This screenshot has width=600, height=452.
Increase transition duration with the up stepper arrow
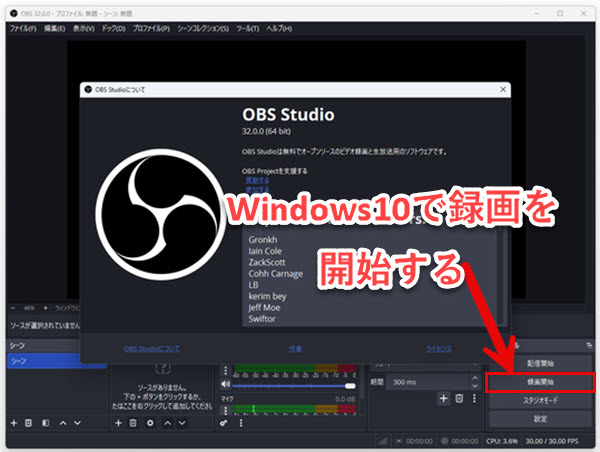[475, 378]
